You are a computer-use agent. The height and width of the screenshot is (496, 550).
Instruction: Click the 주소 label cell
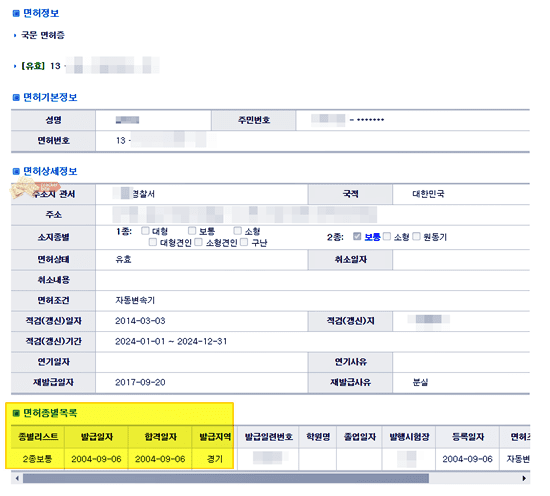(53, 214)
